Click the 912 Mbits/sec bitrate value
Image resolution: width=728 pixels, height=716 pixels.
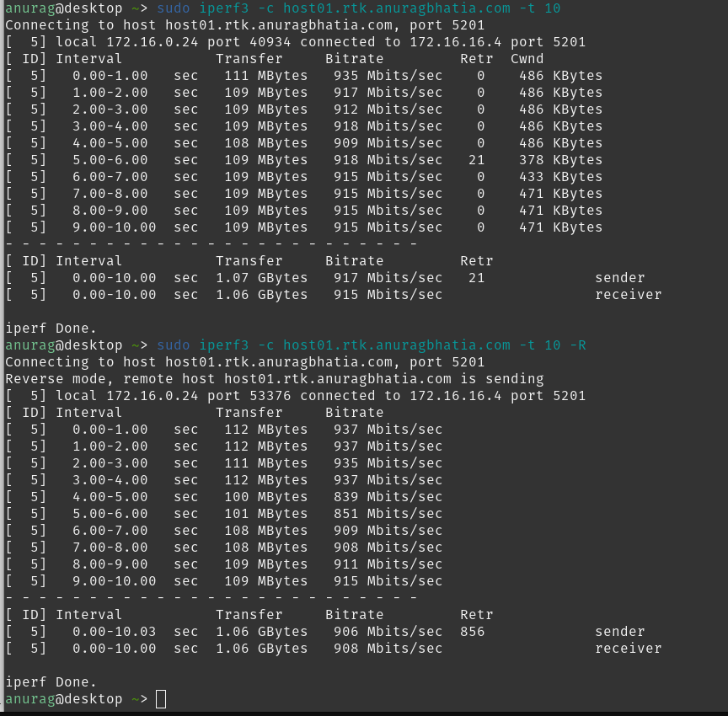click(388, 110)
